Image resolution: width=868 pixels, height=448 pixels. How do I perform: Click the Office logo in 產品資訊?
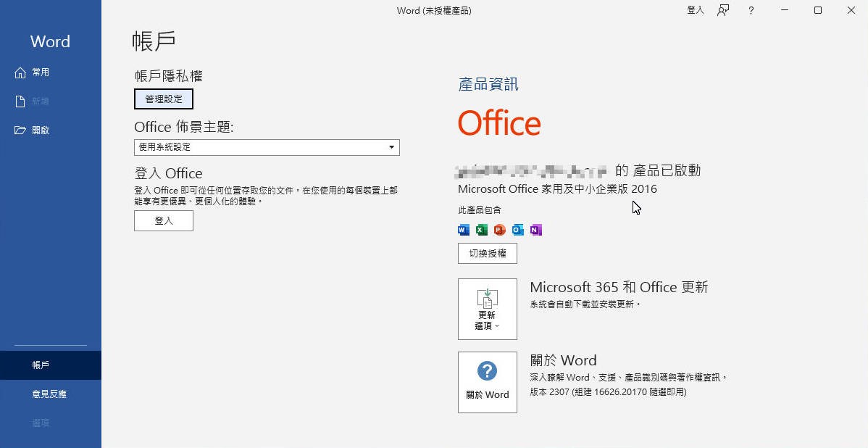click(499, 123)
